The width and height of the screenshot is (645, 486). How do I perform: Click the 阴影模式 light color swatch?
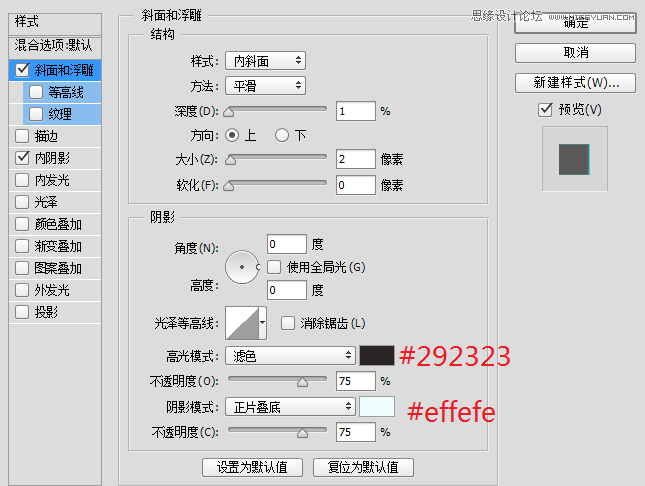pos(377,407)
